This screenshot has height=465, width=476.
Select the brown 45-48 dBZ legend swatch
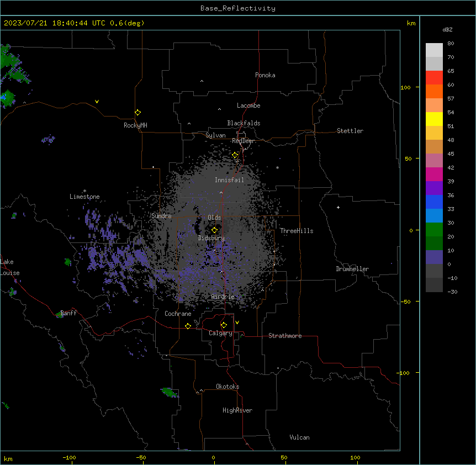(x=434, y=146)
